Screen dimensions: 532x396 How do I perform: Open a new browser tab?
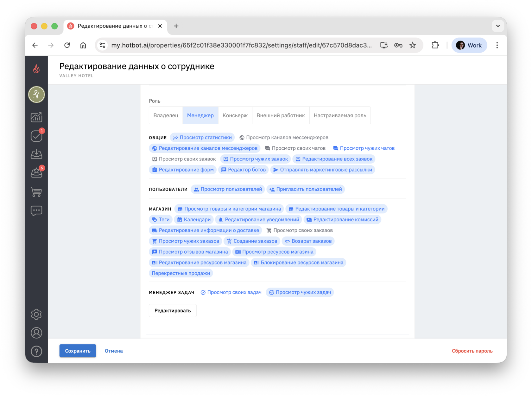pyautogui.click(x=176, y=26)
